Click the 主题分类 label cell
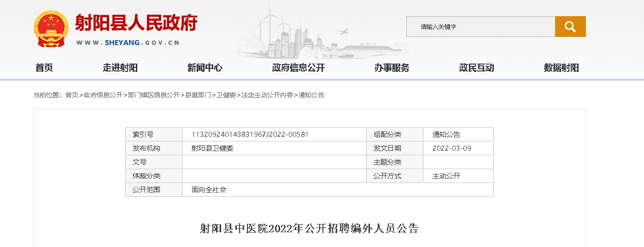This screenshot has height=247, width=644. (x=395, y=162)
